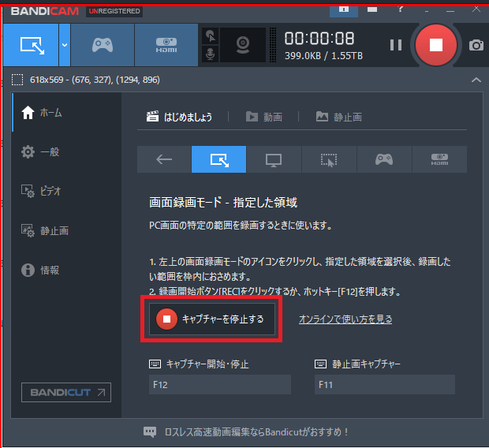Open the 静止画 sidebar section
The width and height of the screenshot is (489, 448).
tap(66, 230)
